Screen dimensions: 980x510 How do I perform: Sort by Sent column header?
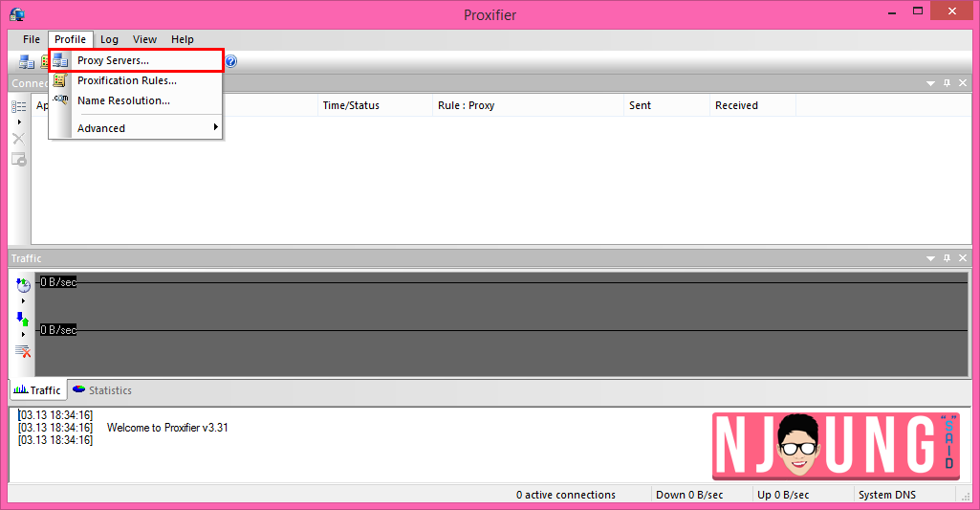point(666,105)
